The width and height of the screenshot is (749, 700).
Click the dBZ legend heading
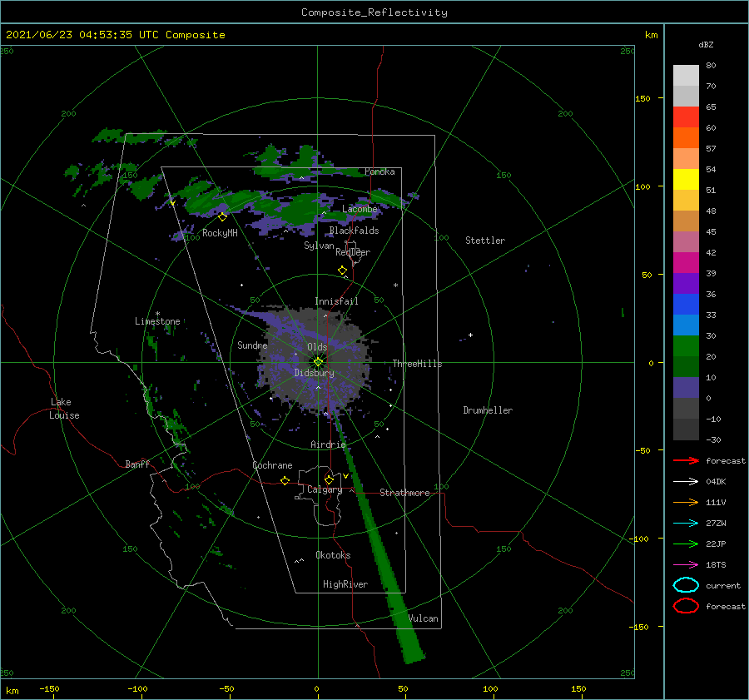[x=706, y=44]
